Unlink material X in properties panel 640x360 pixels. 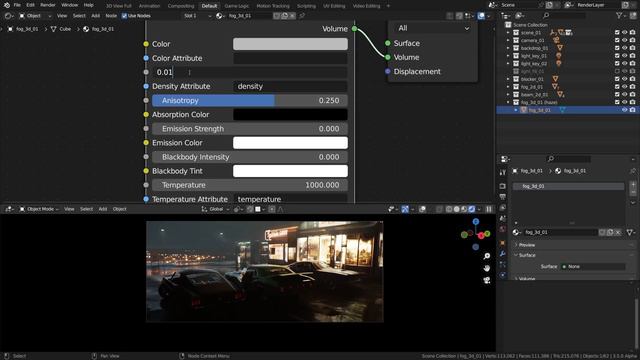(x=618, y=232)
